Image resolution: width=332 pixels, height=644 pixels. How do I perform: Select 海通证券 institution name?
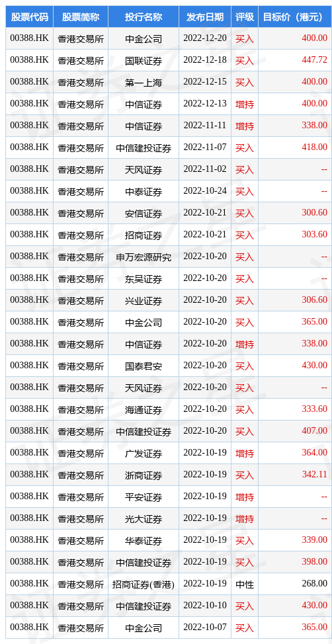144,409
